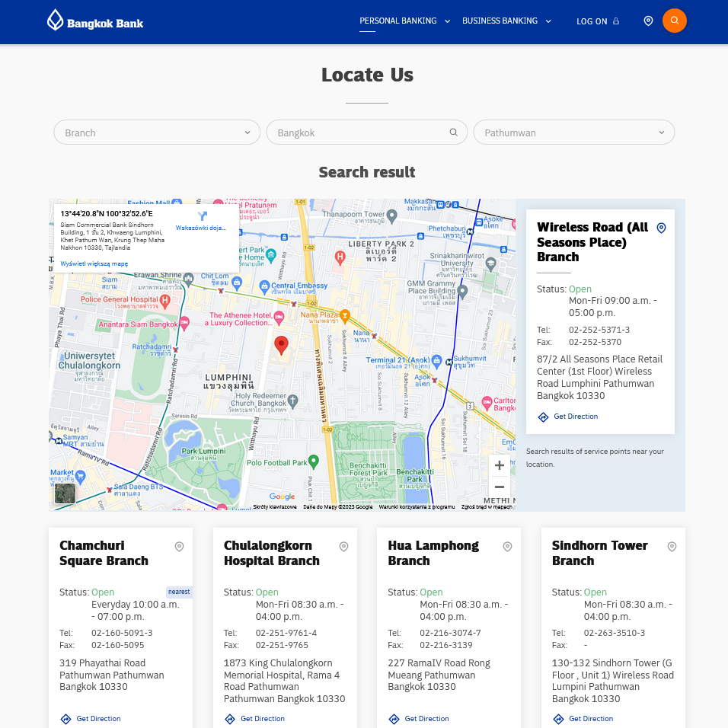Expand the Personal Banking menu

(404, 21)
